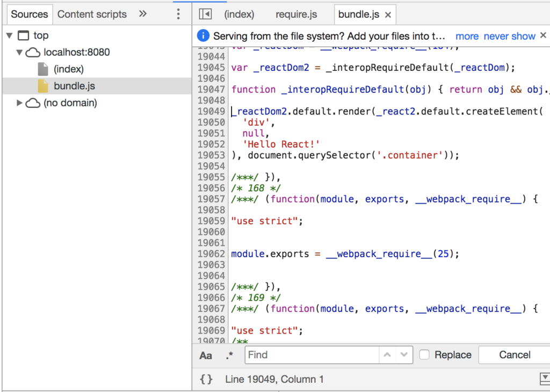The width and height of the screenshot is (550, 392).
Task: Open the Content scripts tab
Action: coord(92,14)
